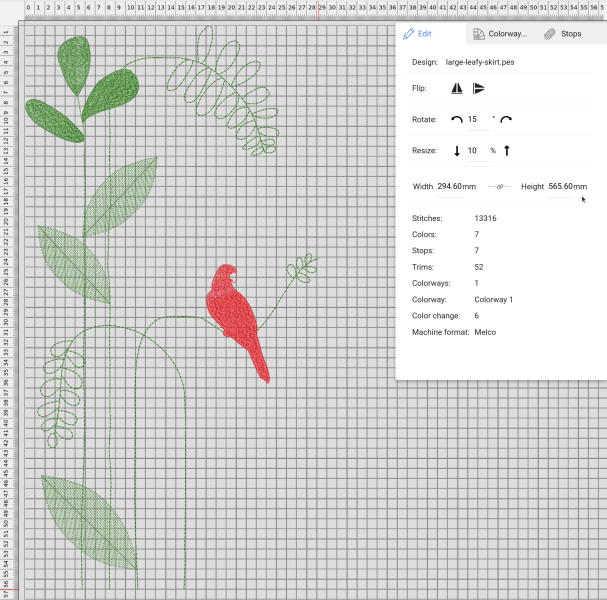The height and width of the screenshot is (600, 607).
Task: Click the rotate angle field showing 15
Action: 478,120
